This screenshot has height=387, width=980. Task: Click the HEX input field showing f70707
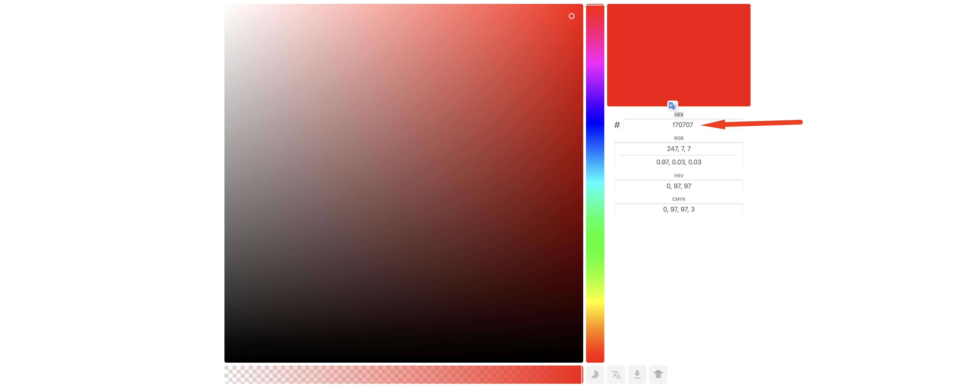tap(682, 125)
